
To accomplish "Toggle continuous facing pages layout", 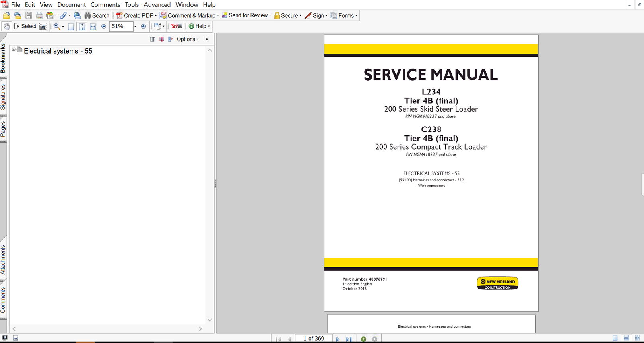I will tap(637, 338).
